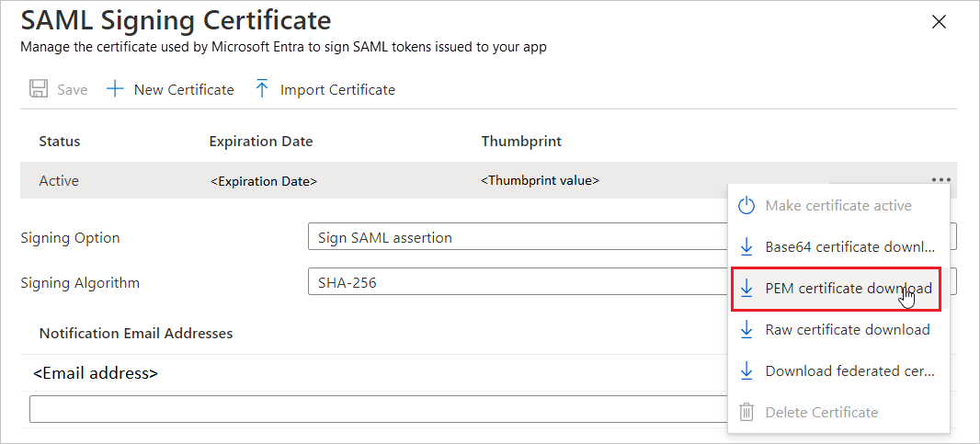Select Raw certificate download menu entry
980x444 pixels.
(x=847, y=330)
